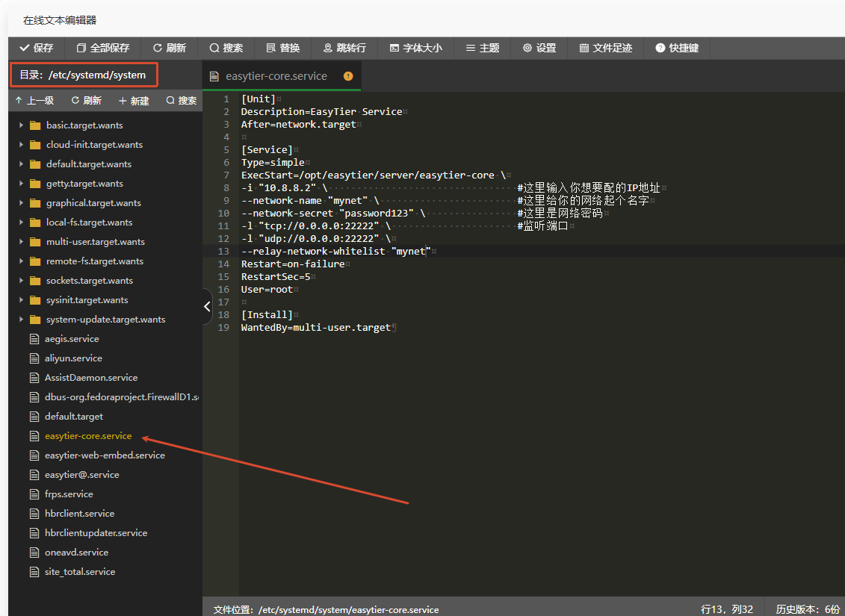Click 新建 to create a new file
This screenshot has width=845, height=616.
pos(134,101)
